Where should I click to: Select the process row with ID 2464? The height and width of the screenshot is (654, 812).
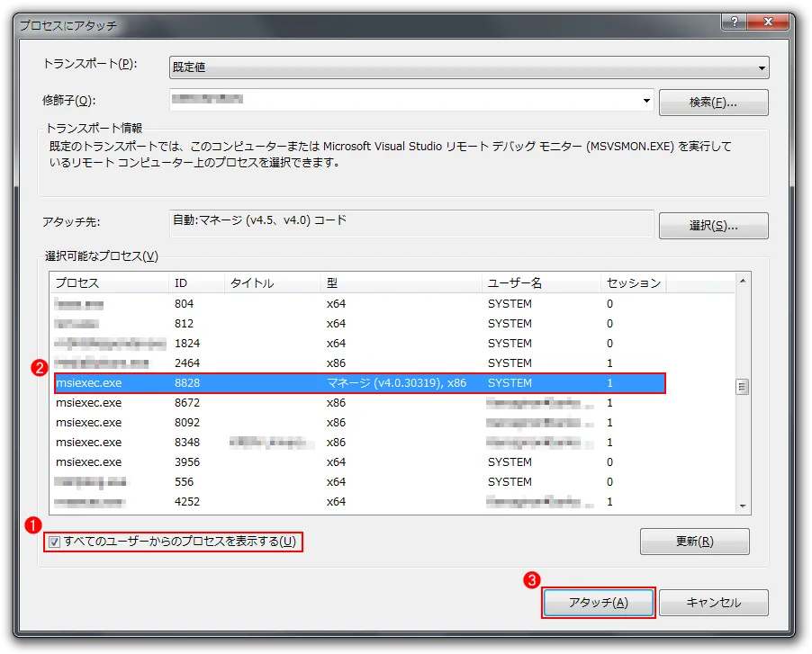(360, 363)
